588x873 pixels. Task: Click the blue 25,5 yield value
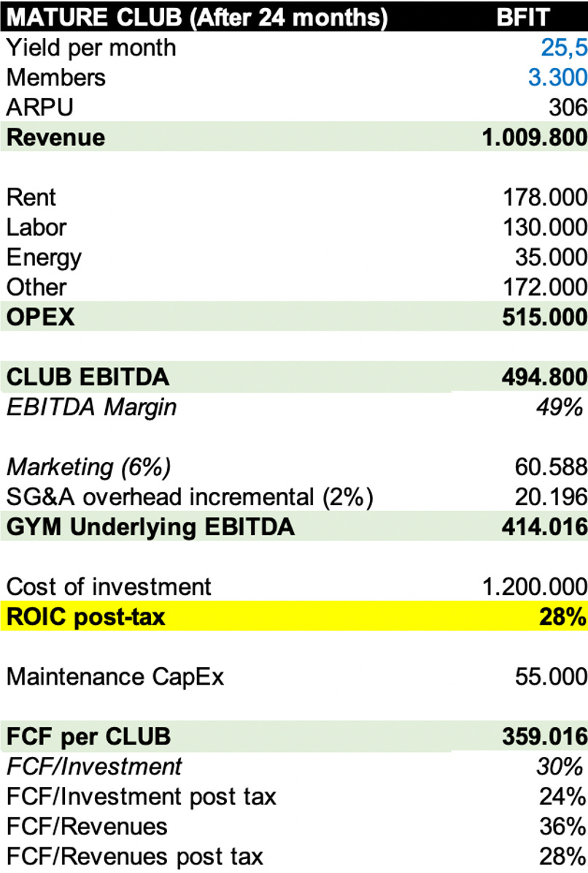(x=564, y=48)
